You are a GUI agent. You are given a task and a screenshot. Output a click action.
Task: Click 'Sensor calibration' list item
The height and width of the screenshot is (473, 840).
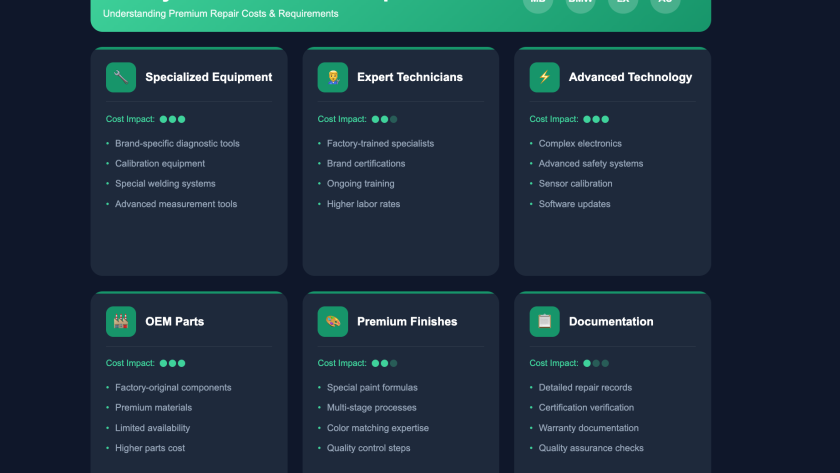pos(575,184)
